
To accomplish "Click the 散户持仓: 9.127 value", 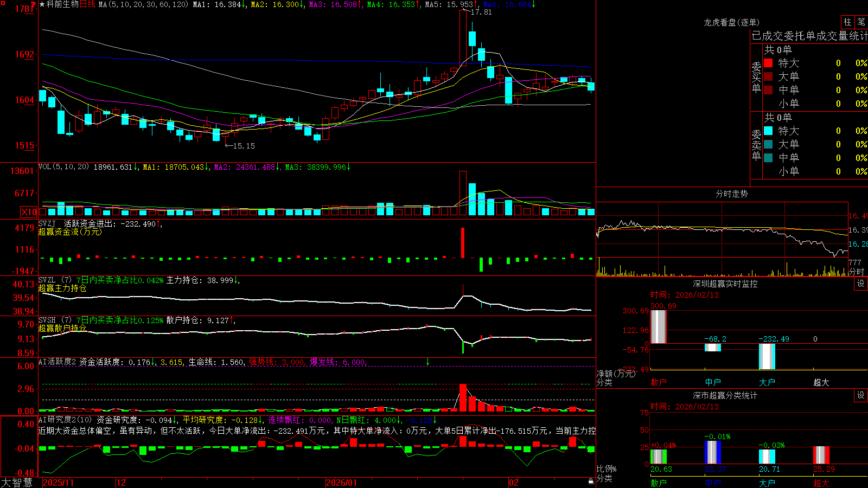I will click(197, 320).
